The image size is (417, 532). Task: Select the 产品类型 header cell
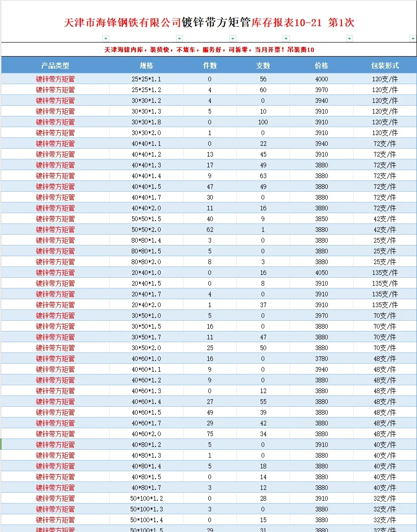pyautogui.click(x=55, y=65)
